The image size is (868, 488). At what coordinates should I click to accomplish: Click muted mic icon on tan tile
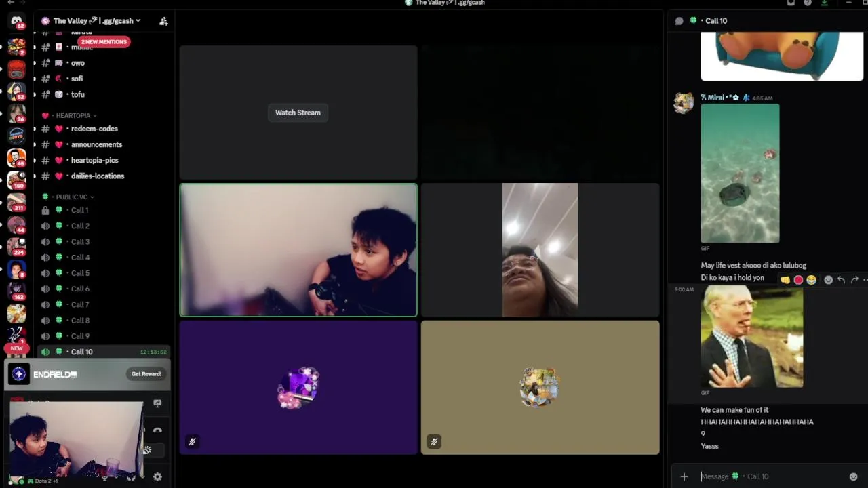point(434,441)
